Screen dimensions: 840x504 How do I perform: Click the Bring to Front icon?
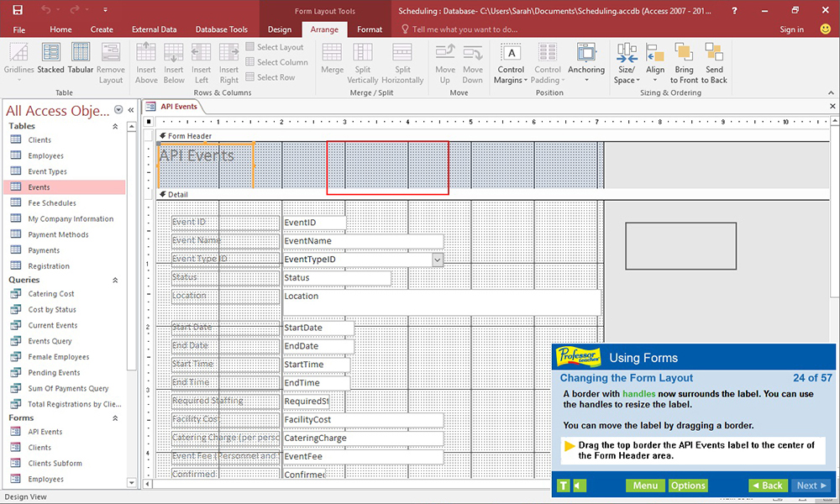click(684, 52)
